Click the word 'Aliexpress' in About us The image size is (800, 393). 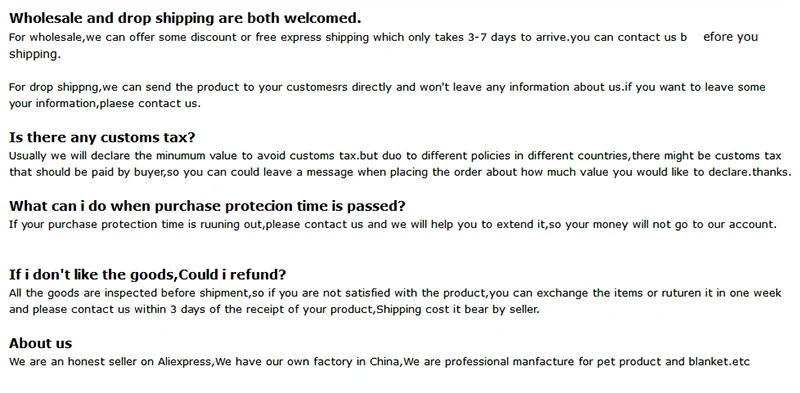point(185,362)
